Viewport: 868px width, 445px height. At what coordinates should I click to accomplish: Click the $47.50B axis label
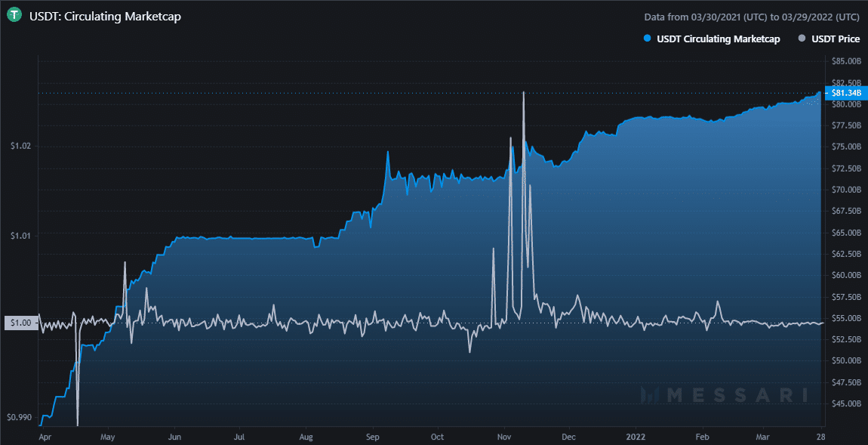click(846, 382)
